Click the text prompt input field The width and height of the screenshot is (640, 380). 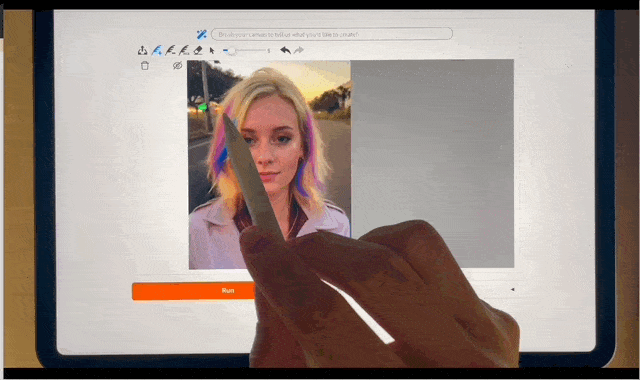point(331,34)
